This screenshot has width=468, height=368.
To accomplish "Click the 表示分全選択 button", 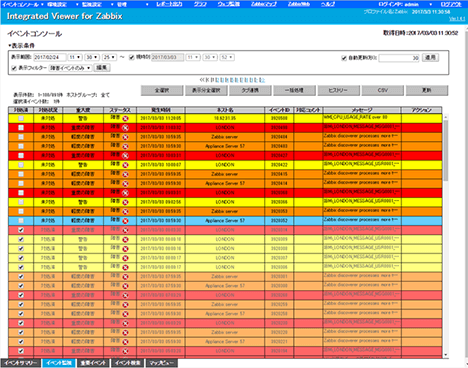I will pyautogui.click(x=206, y=90).
